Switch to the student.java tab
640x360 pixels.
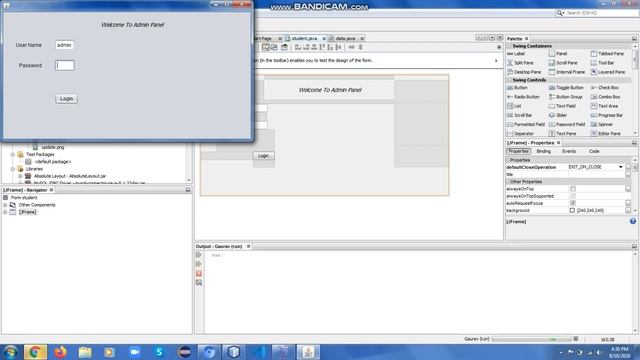304,38
